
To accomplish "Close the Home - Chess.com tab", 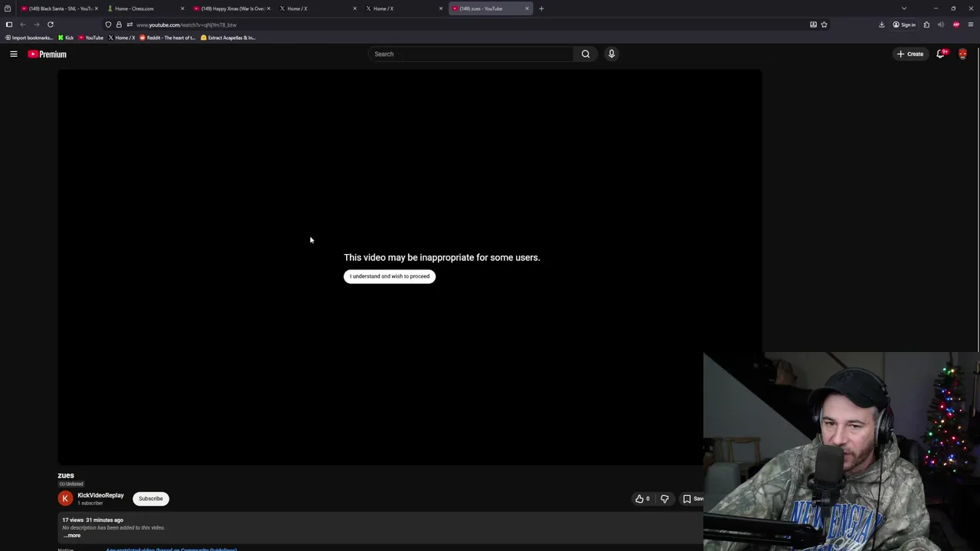I will point(182,8).
